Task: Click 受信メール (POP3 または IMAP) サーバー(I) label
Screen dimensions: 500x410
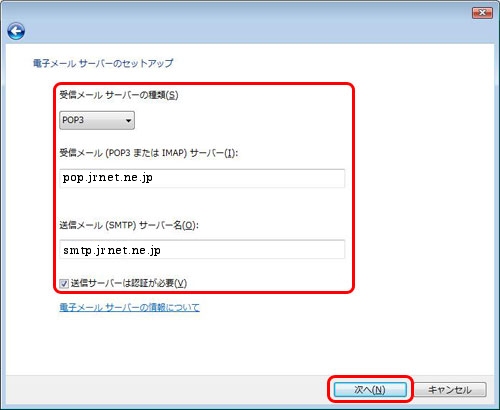Action: pos(148,153)
